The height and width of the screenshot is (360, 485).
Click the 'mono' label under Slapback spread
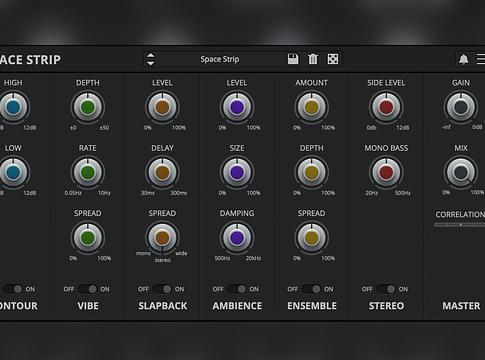click(143, 253)
